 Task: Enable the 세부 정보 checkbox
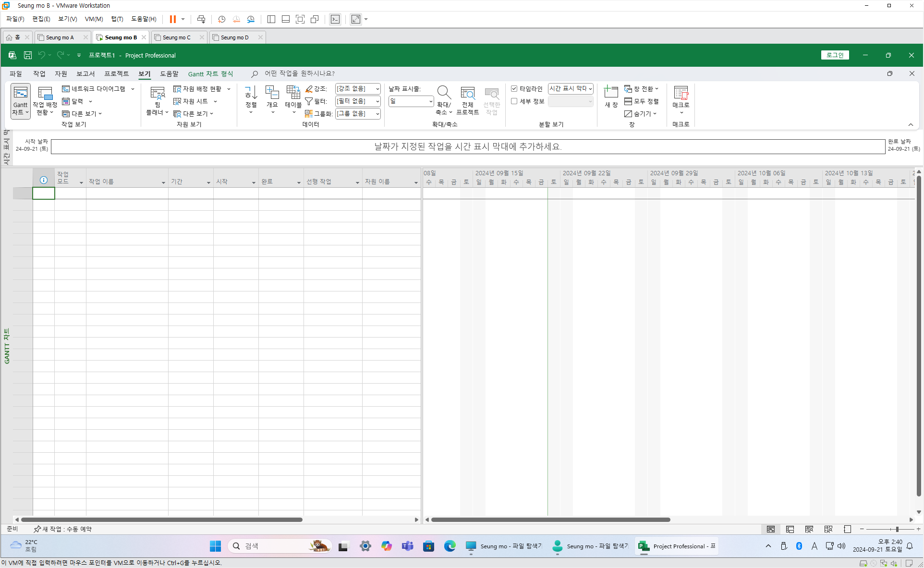pyautogui.click(x=514, y=101)
